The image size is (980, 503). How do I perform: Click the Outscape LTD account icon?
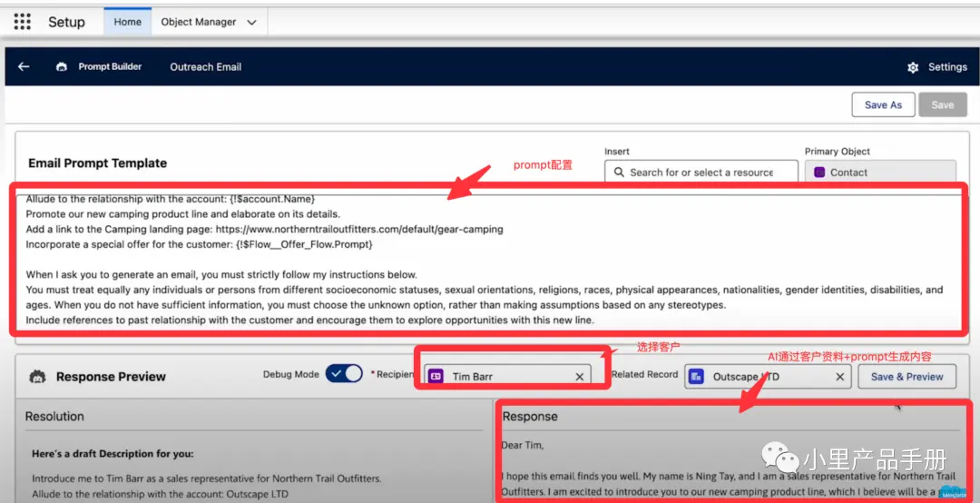point(696,377)
